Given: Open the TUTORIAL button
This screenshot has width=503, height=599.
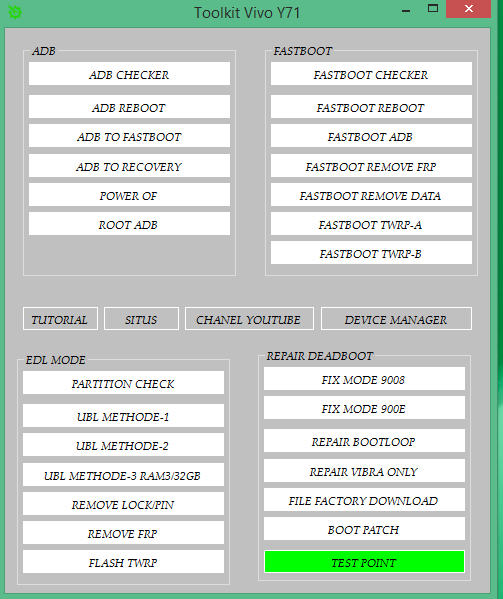Looking at the screenshot, I should (60, 319).
